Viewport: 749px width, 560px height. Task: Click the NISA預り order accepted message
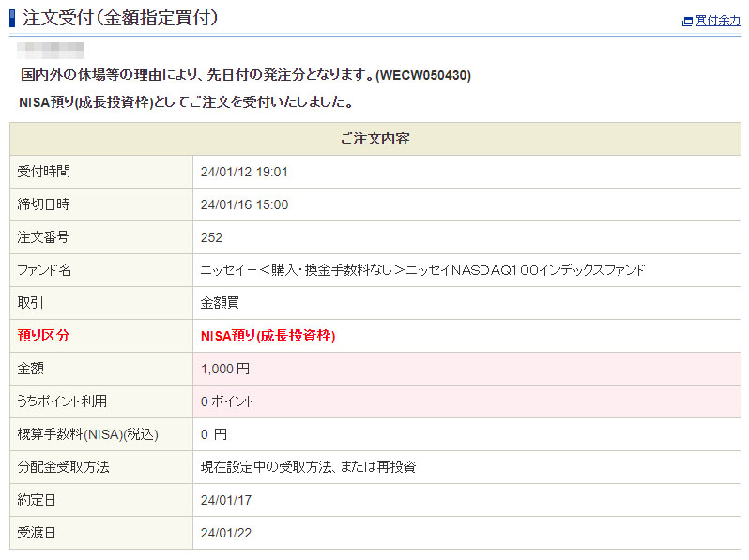pos(186,101)
